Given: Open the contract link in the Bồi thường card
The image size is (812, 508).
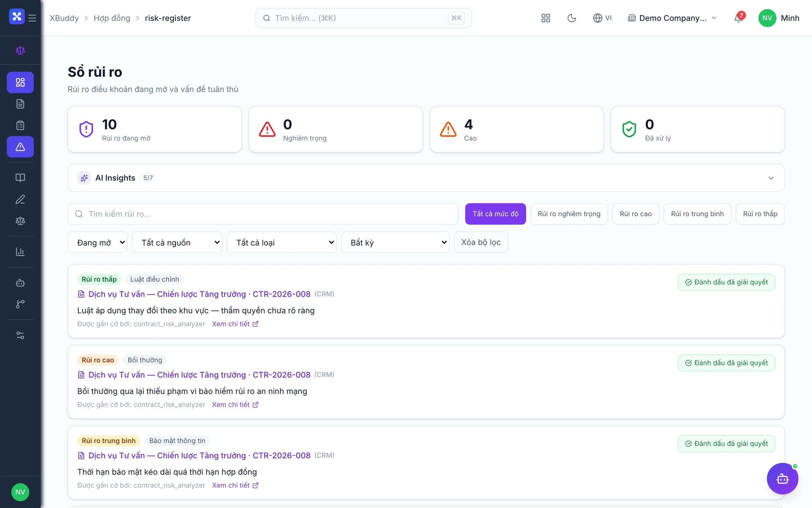Looking at the screenshot, I should pos(199,375).
